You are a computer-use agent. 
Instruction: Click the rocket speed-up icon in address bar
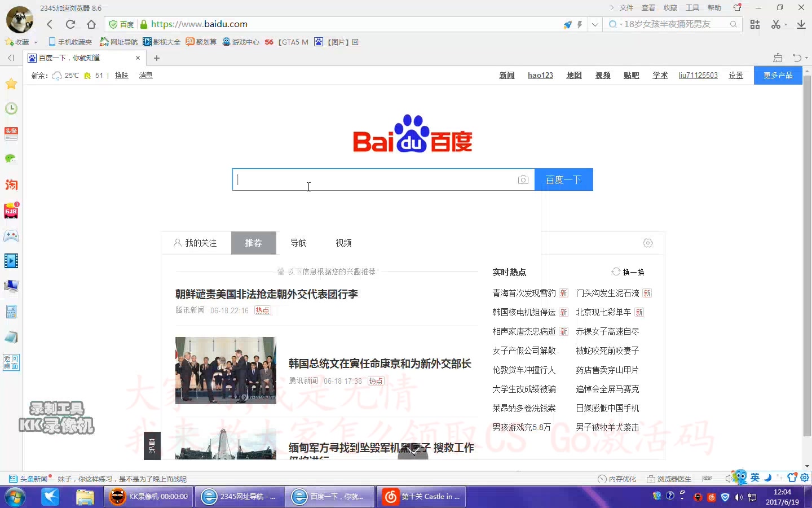568,24
